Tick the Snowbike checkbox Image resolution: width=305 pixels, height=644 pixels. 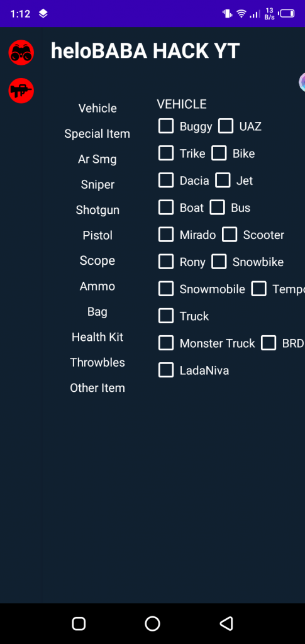point(219,262)
